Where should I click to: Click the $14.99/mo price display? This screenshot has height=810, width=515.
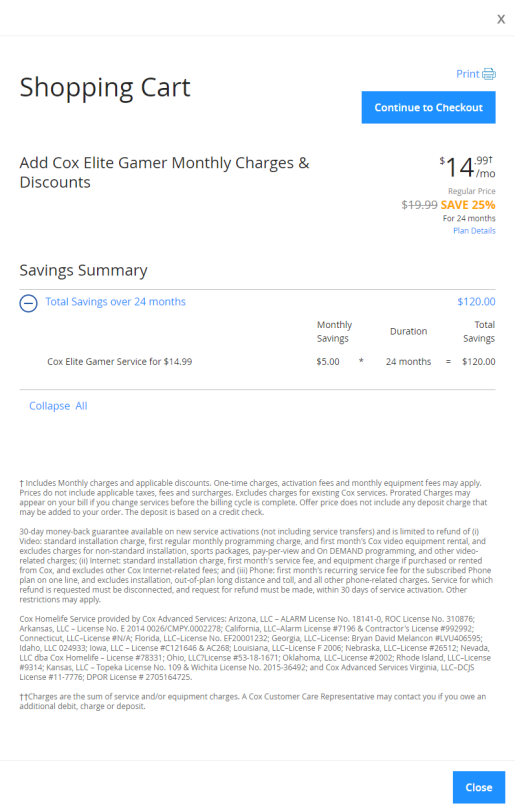467,167
